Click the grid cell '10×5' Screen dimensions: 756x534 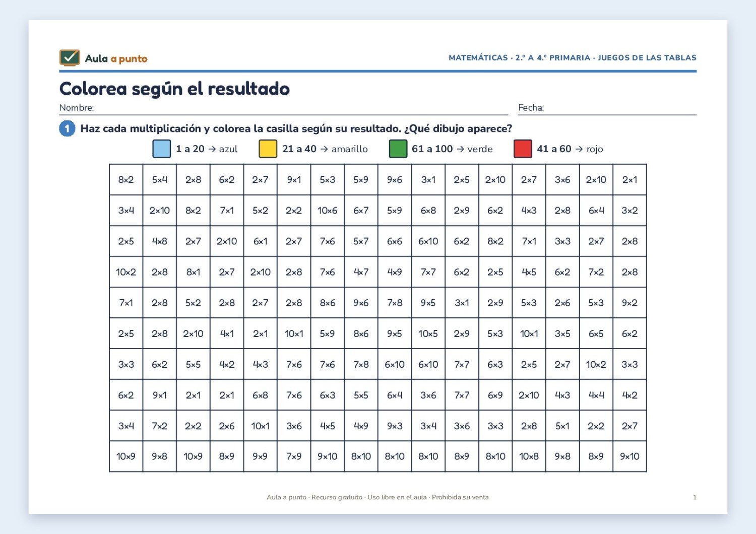coord(428,333)
